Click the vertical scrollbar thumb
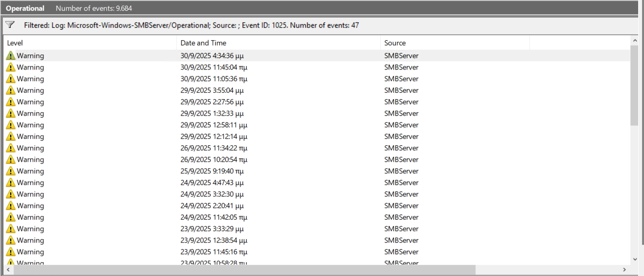Screen dimensions: 644x276 [634, 86]
